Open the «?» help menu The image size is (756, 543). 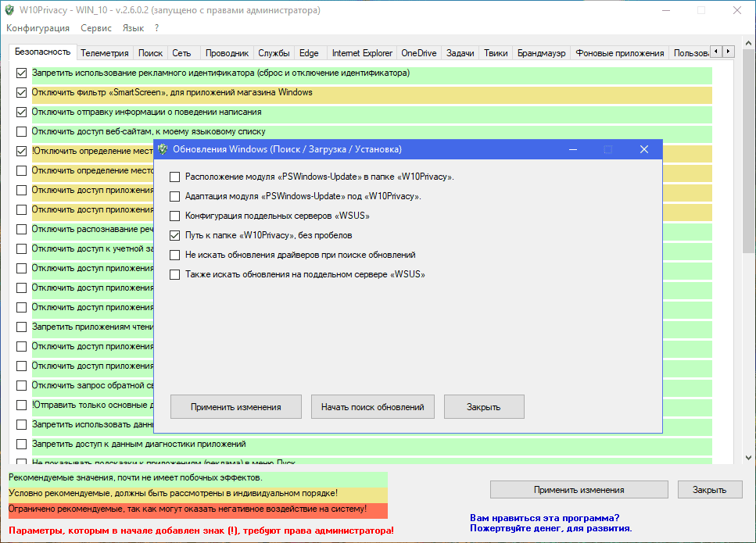click(156, 28)
